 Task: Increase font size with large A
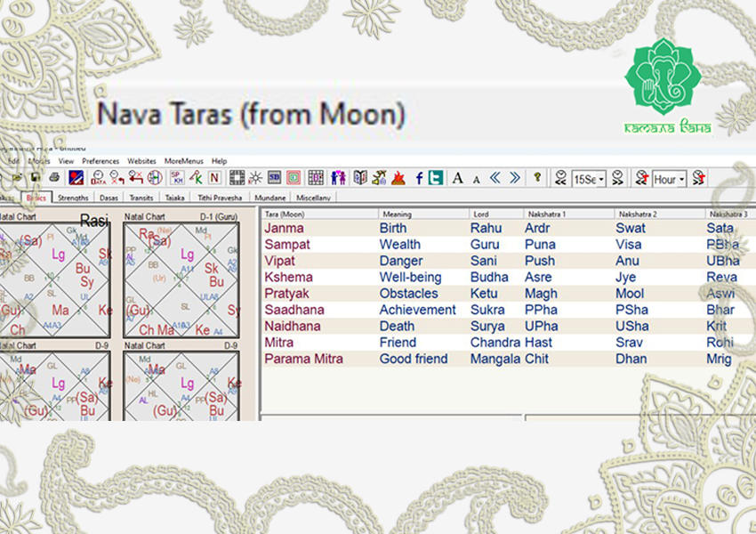click(457, 179)
